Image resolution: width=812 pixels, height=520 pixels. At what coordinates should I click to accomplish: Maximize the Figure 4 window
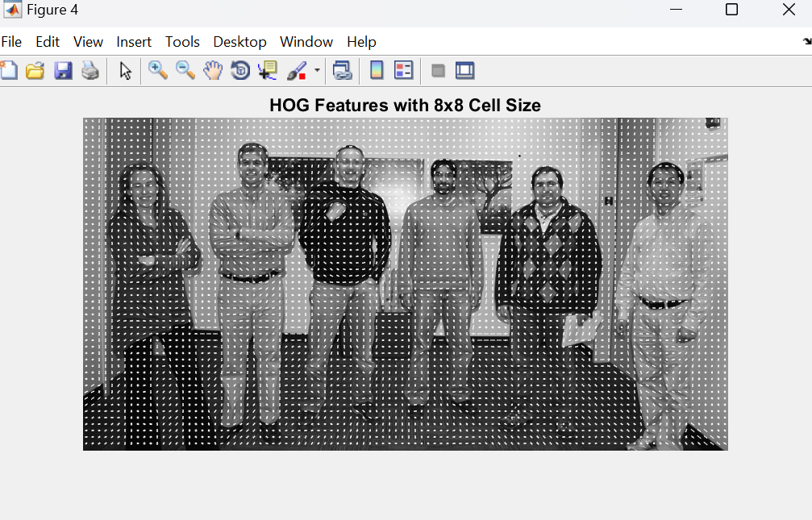point(731,10)
